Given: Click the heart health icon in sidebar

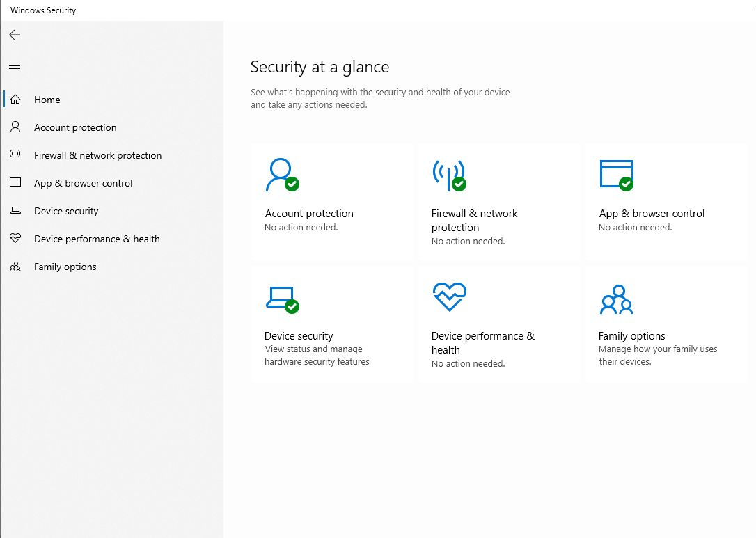Looking at the screenshot, I should tap(15, 238).
